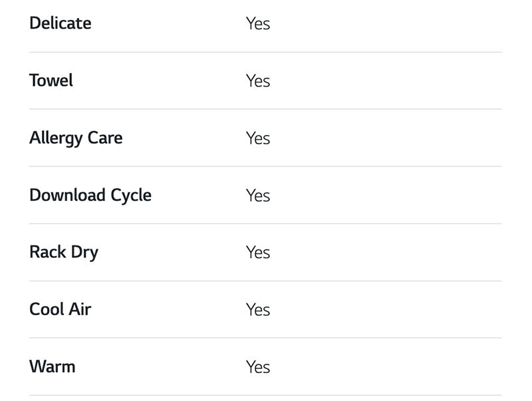532x401 pixels.
Task: Click the Yes value in the Warm row
Action: click(x=258, y=367)
